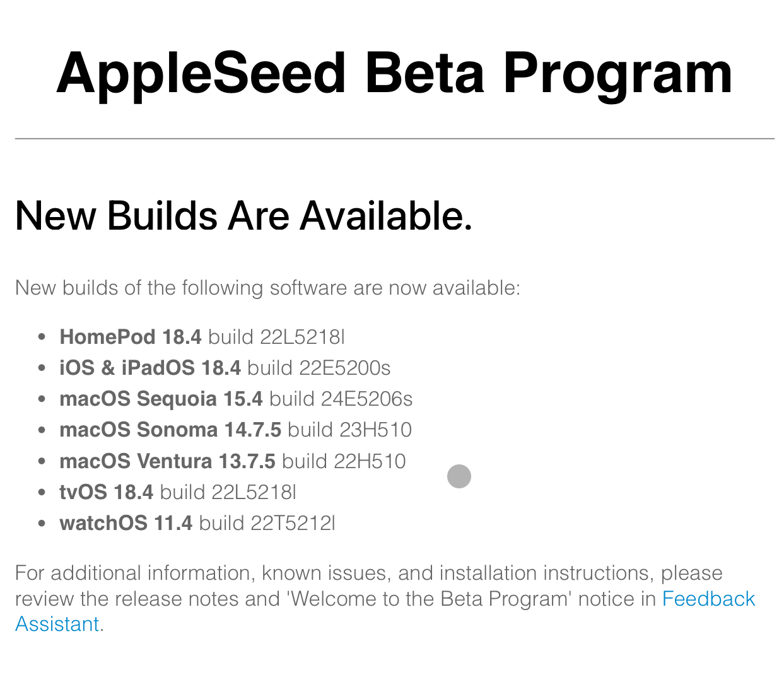Click the watchOS 11.4 list entry
784x677 pixels.
click(126, 523)
